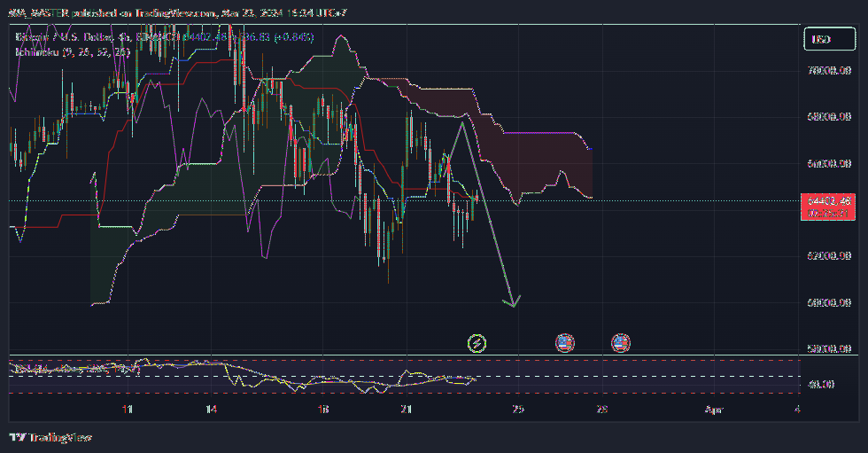Image resolution: width=868 pixels, height=453 pixels.
Task: Click the TradingView logo at bottom left
Action: (50, 438)
